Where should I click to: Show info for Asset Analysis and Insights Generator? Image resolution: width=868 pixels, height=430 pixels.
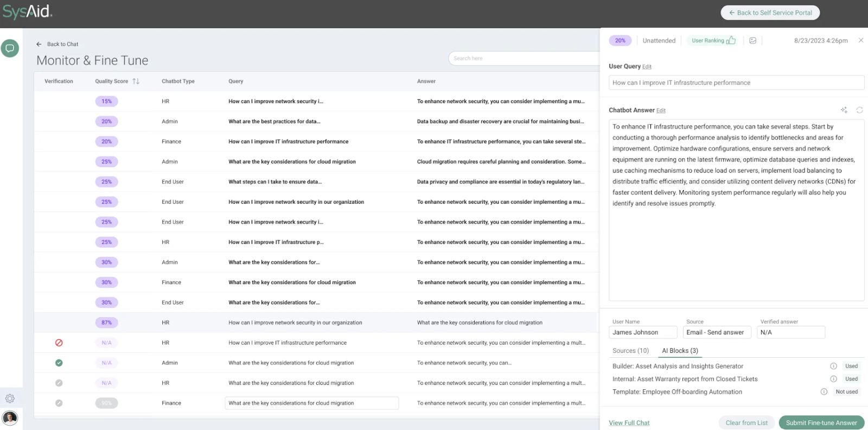pyautogui.click(x=833, y=366)
